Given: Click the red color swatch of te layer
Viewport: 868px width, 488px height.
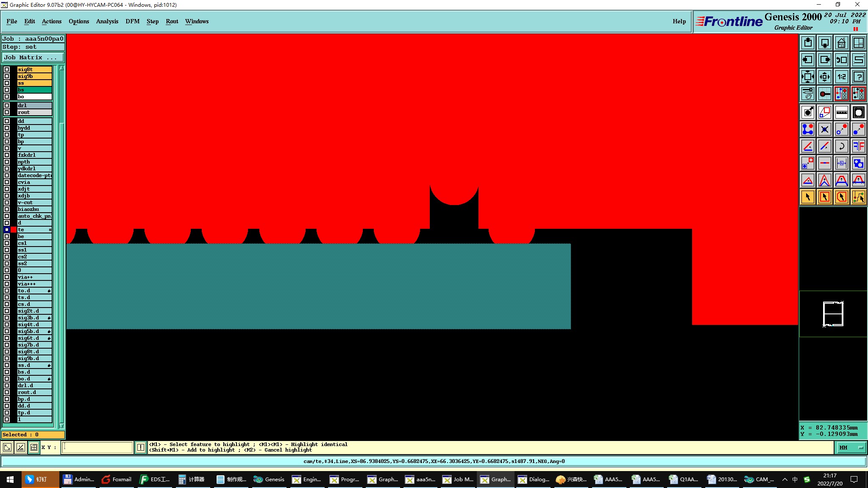Looking at the screenshot, I should [x=14, y=230].
